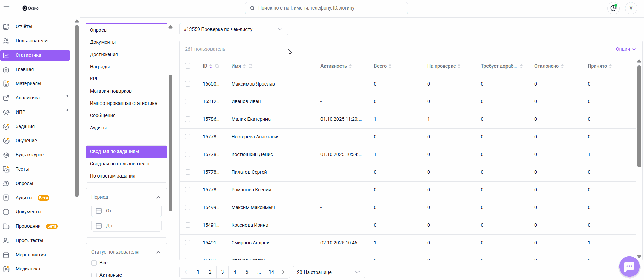Click the theme toggle moon icon
The height and width of the screenshot is (280, 644).
(x=613, y=8)
